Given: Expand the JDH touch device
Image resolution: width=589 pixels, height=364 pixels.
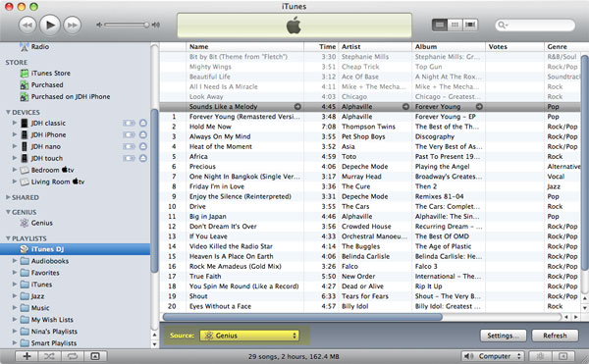Looking at the screenshot, I should (x=15, y=158).
